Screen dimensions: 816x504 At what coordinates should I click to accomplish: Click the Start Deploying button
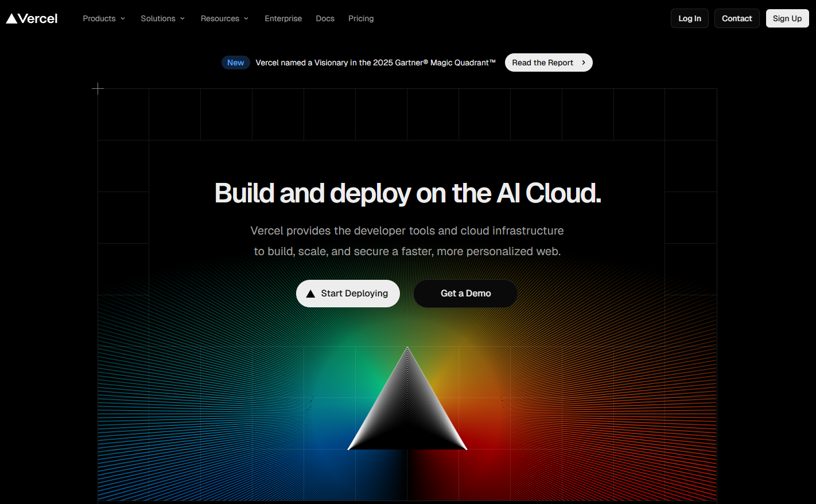[348, 294]
